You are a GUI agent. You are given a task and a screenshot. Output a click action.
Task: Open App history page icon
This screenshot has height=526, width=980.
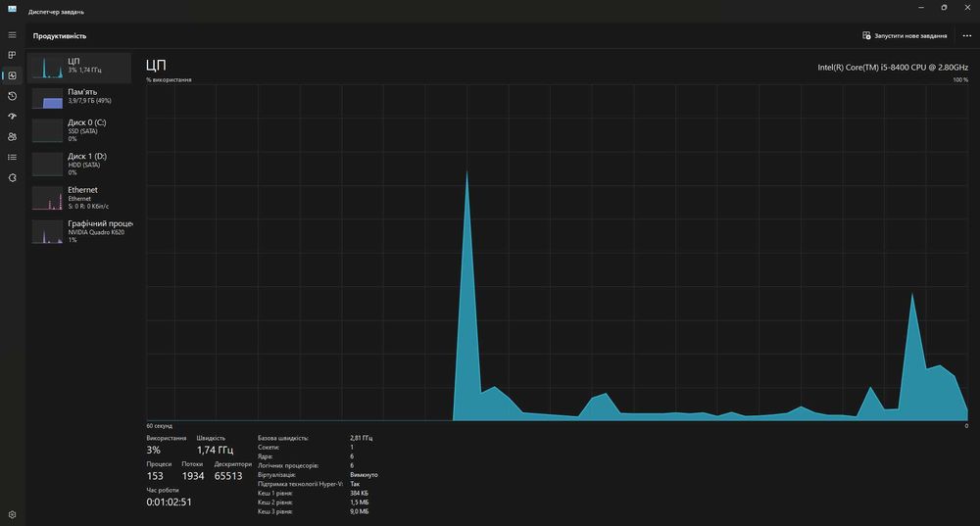click(12, 96)
